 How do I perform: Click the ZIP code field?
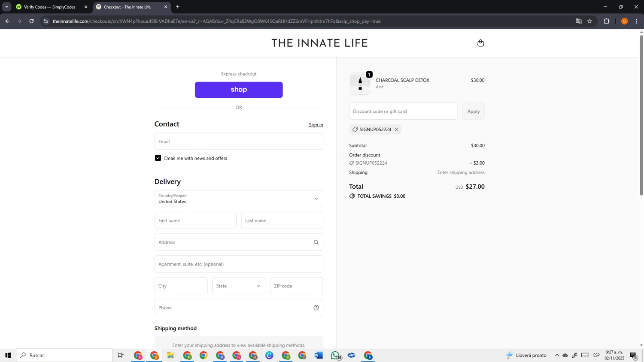coord(296,286)
